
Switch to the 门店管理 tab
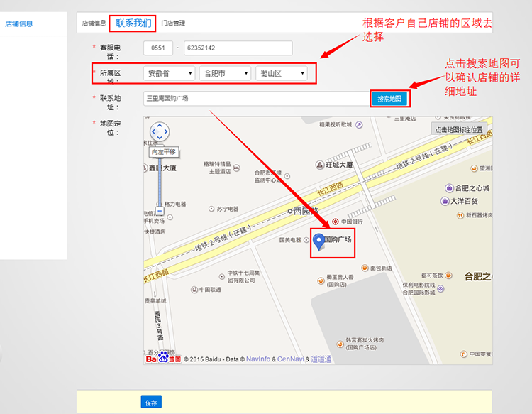[173, 23]
